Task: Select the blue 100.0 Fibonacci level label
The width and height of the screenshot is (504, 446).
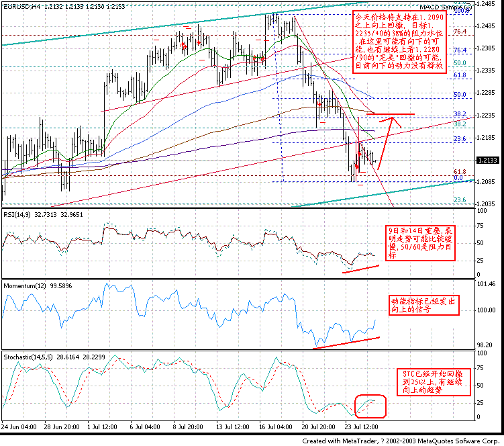Action: (462, 11)
